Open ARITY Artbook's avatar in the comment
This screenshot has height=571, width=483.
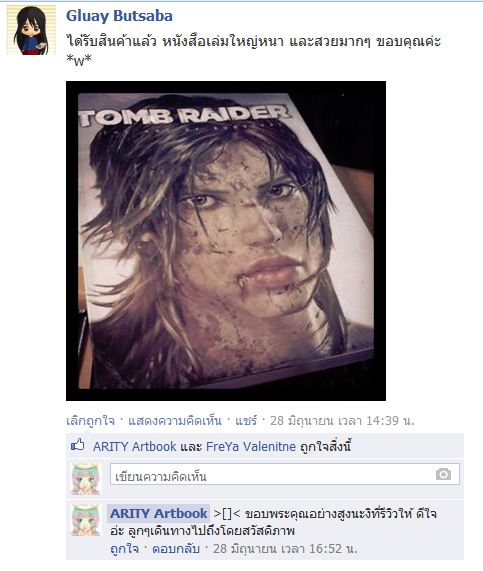[86, 520]
